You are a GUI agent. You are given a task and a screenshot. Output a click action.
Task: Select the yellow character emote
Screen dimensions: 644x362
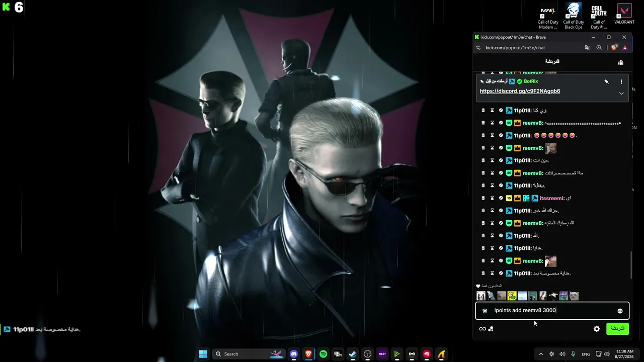tap(512, 296)
